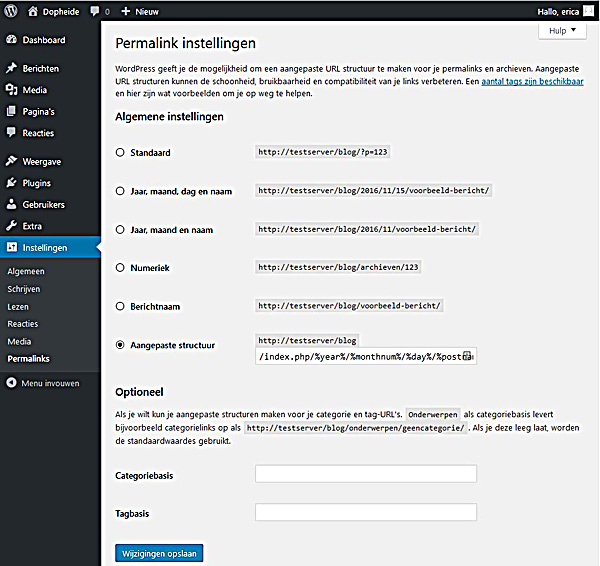
Task: Click the Permalink instellingen heading
Action: (x=186, y=43)
